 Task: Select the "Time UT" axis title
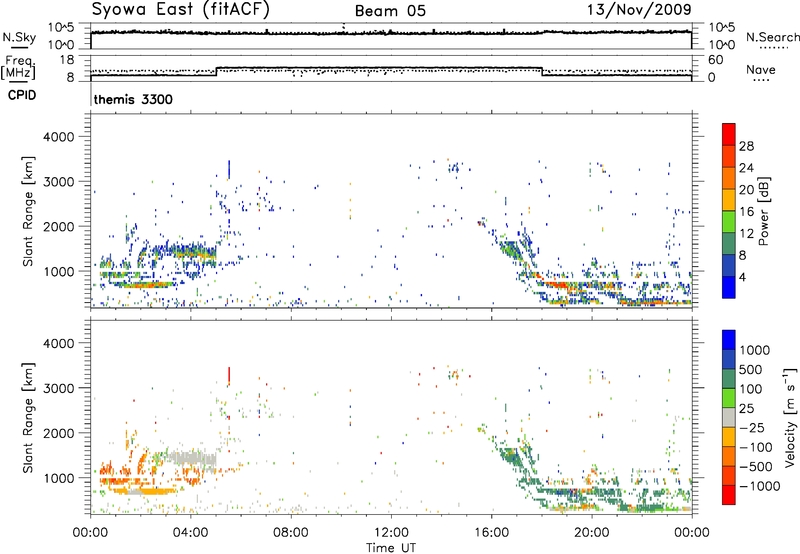[x=391, y=548]
